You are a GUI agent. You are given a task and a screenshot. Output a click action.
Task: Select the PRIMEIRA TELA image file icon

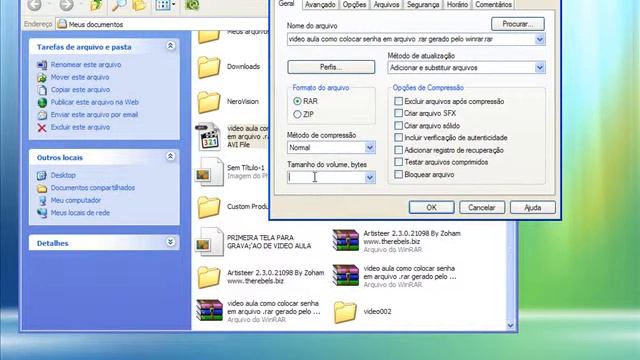click(x=210, y=242)
